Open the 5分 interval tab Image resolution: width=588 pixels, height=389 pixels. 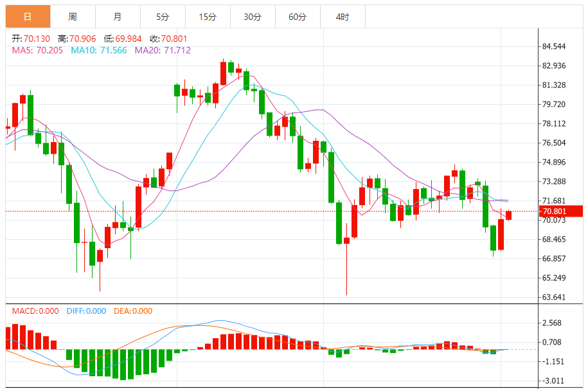click(163, 17)
